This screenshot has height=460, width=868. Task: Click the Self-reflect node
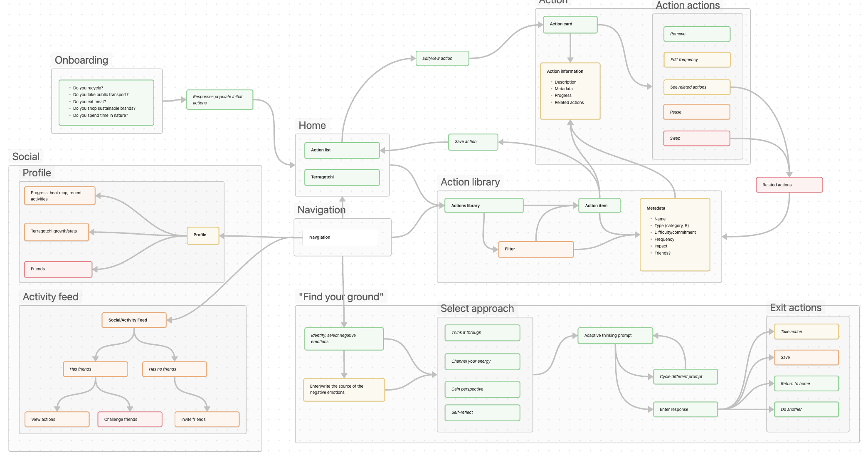pos(482,412)
